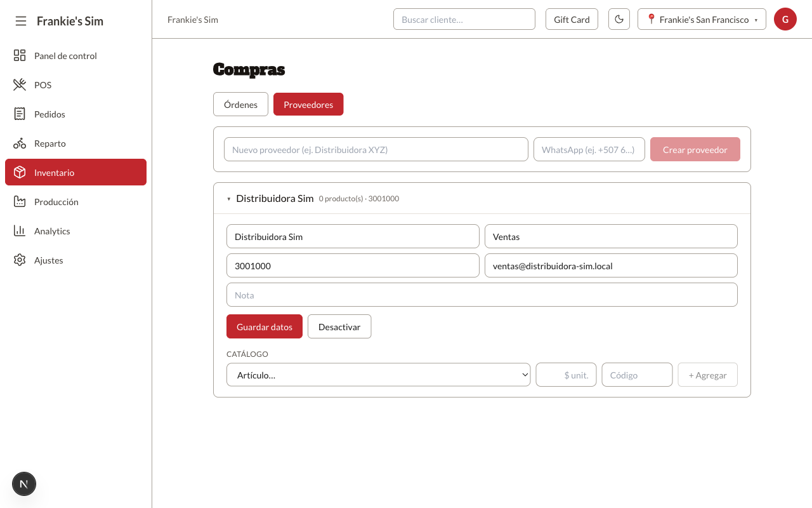Open the G user avatar menu
Screen dimensions: 812x508
(785, 19)
